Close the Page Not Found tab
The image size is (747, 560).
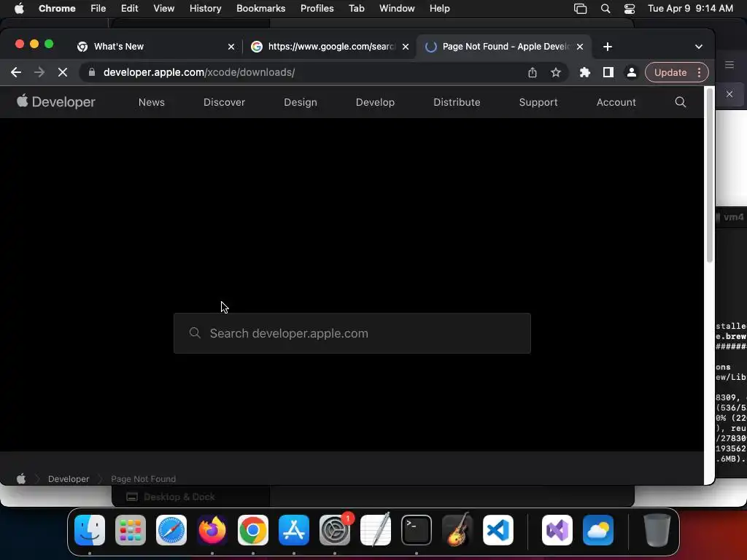[x=580, y=47]
